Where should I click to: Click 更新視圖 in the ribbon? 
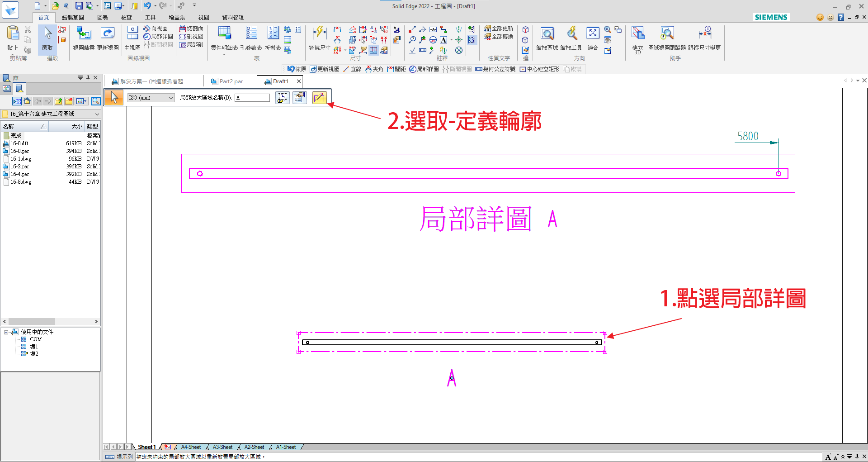(x=108, y=38)
